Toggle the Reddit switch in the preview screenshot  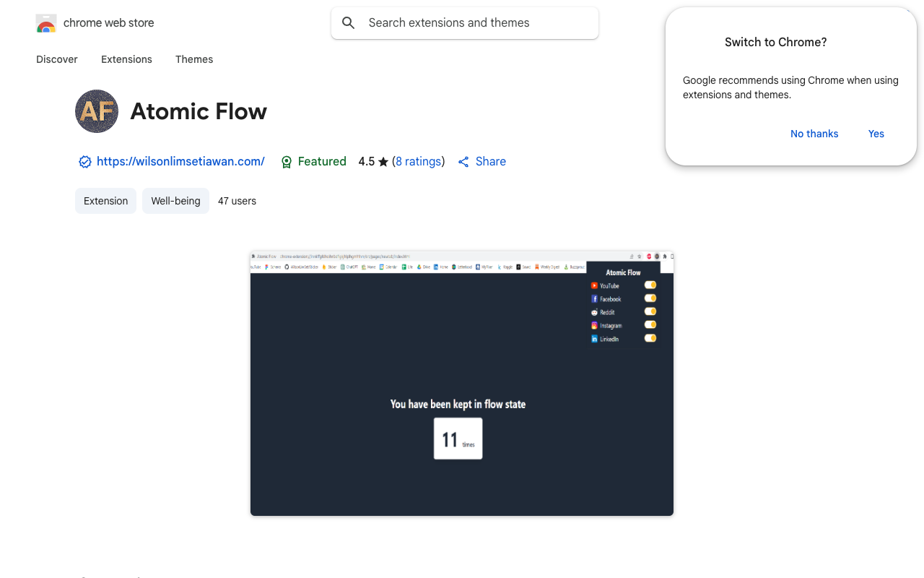[650, 311]
